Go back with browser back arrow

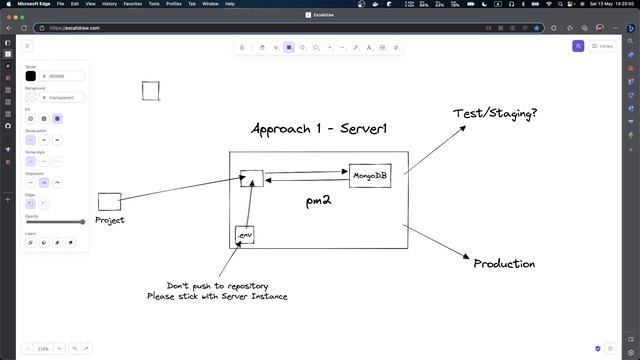coord(9,28)
